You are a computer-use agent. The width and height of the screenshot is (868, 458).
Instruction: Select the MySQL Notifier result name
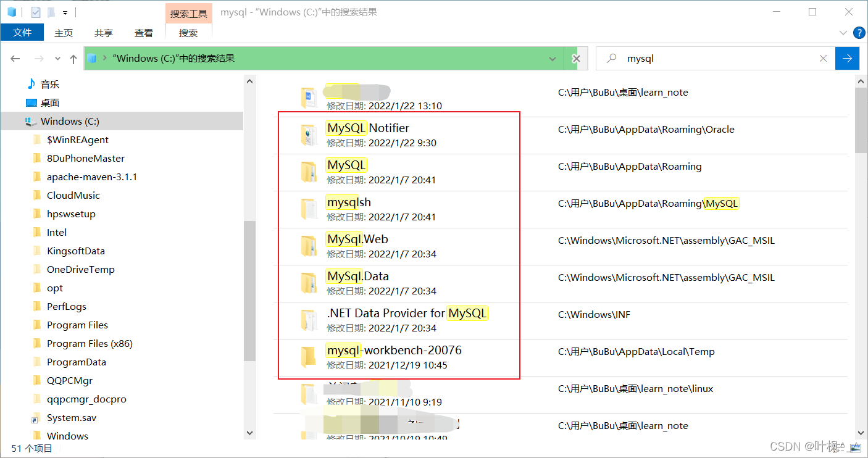368,128
